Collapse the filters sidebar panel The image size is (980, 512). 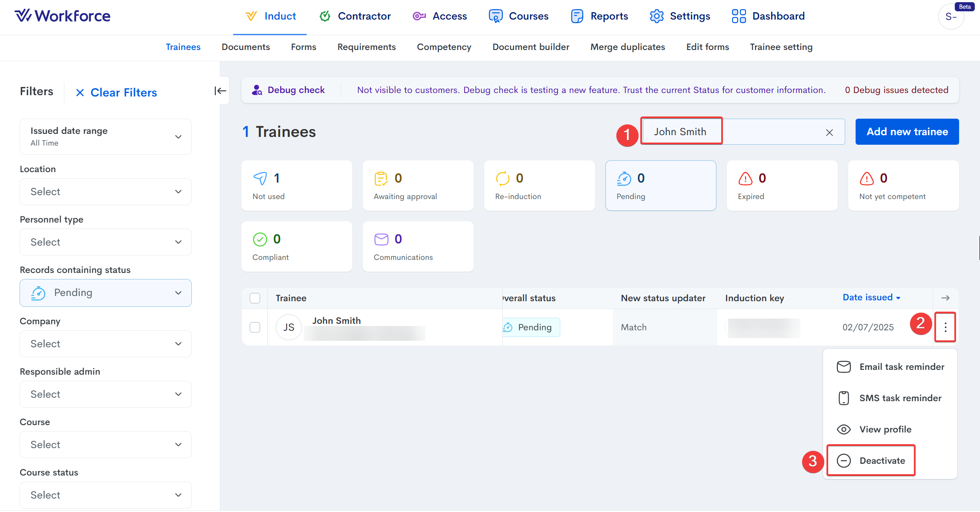[220, 91]
